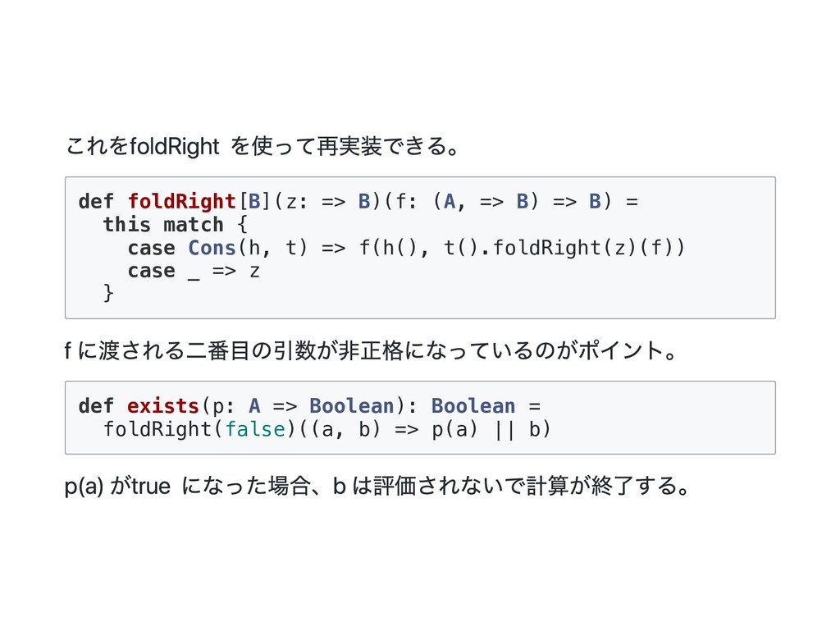Click the def keyword before foldRight
The image size is (840, 631).
(x=96, y=202)
